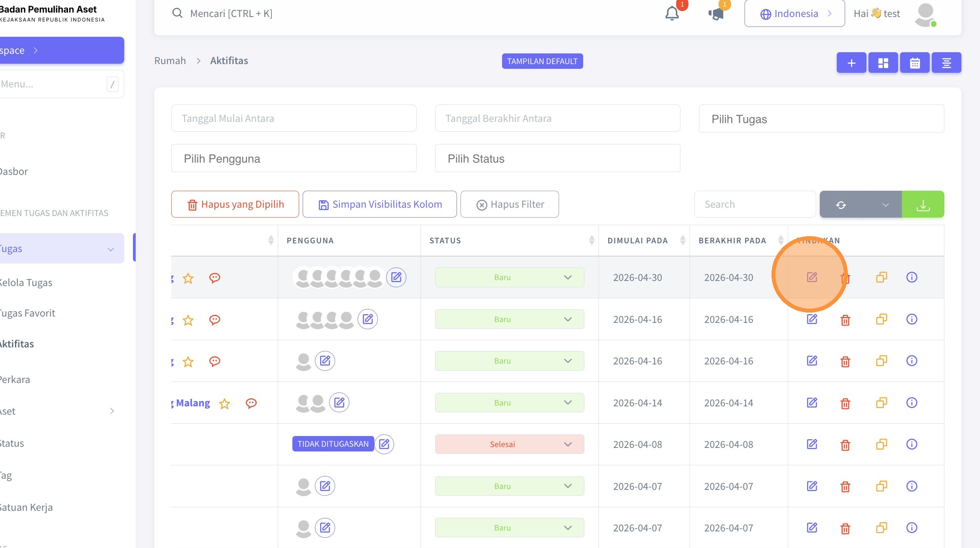Image resolution: width=980 pixels, height=548 pixels.
Task: Open the user avatar menu
Action: point(925,15)
